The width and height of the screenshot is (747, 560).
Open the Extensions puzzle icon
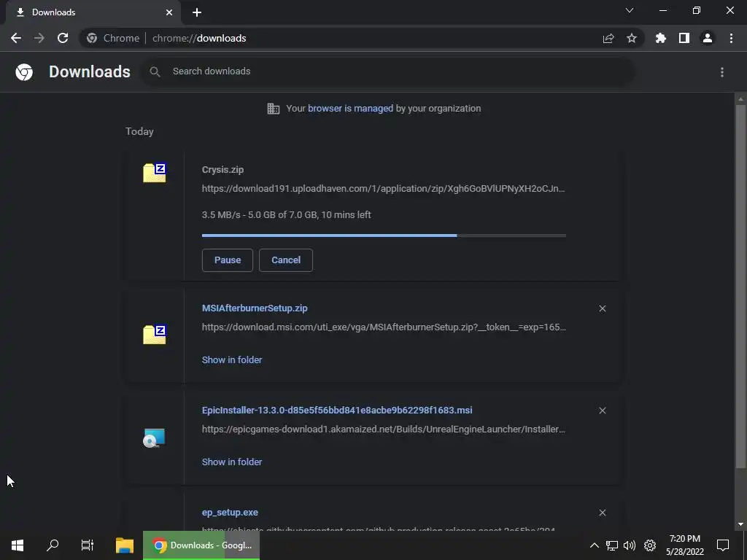660,38
